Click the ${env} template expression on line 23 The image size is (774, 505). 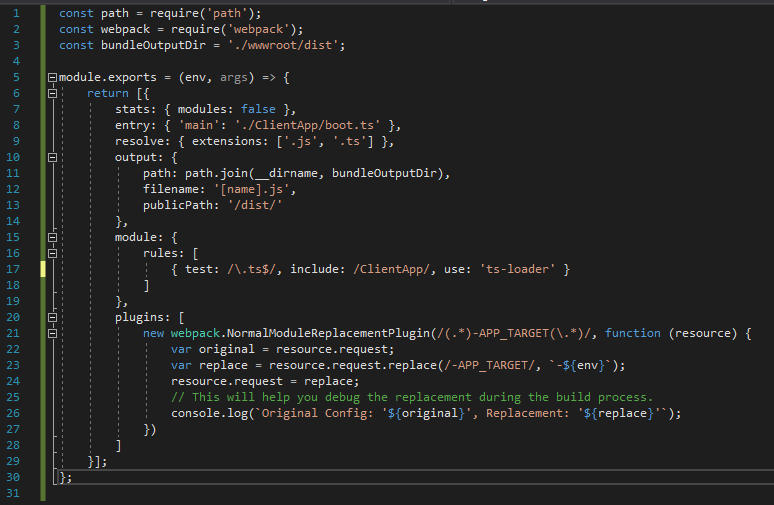click(x=583, y=365)
